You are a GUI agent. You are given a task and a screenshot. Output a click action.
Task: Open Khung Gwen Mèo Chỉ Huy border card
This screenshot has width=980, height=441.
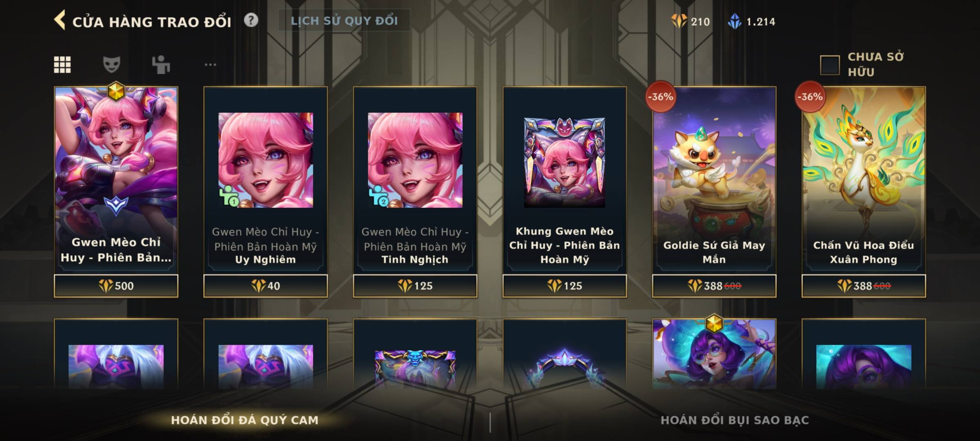(564, 192)
